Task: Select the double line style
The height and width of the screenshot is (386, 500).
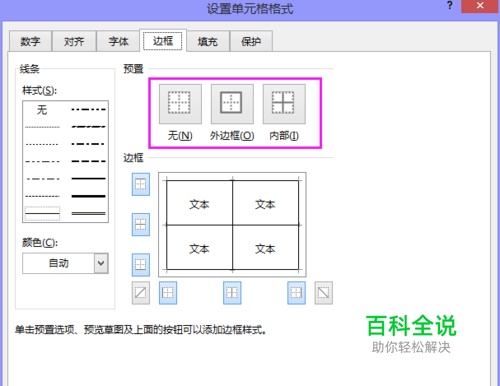Action: point(89,213)
